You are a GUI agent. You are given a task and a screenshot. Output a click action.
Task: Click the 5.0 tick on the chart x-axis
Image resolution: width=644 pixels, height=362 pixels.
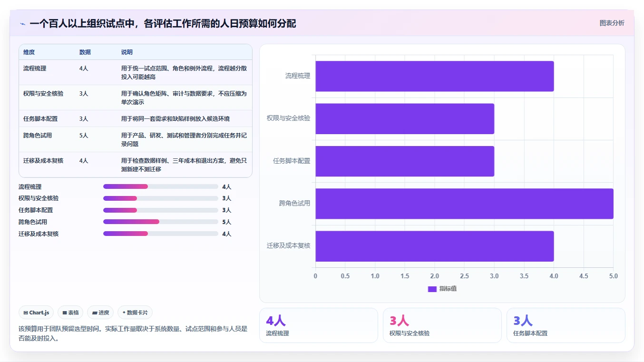coord(613,276)
